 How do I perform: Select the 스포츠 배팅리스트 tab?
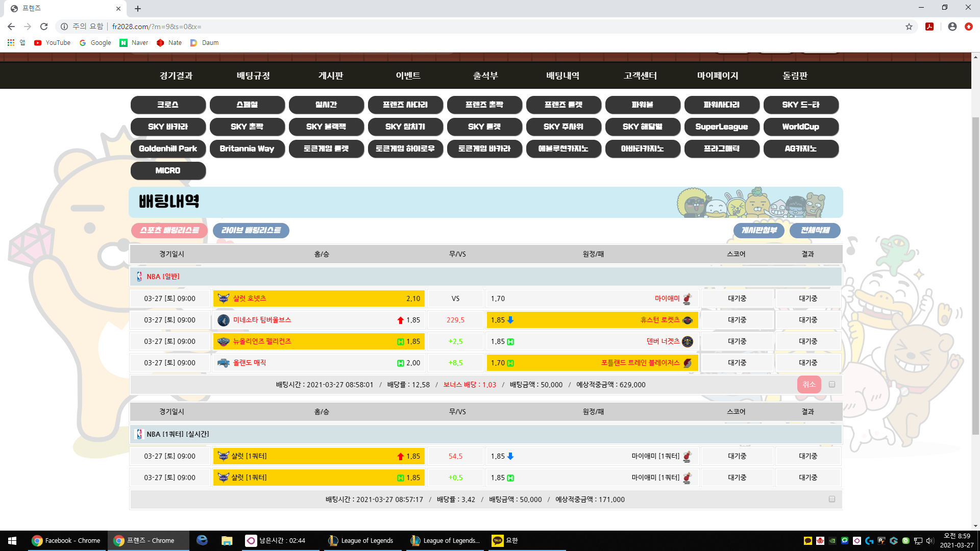click(x=169, y=231)
